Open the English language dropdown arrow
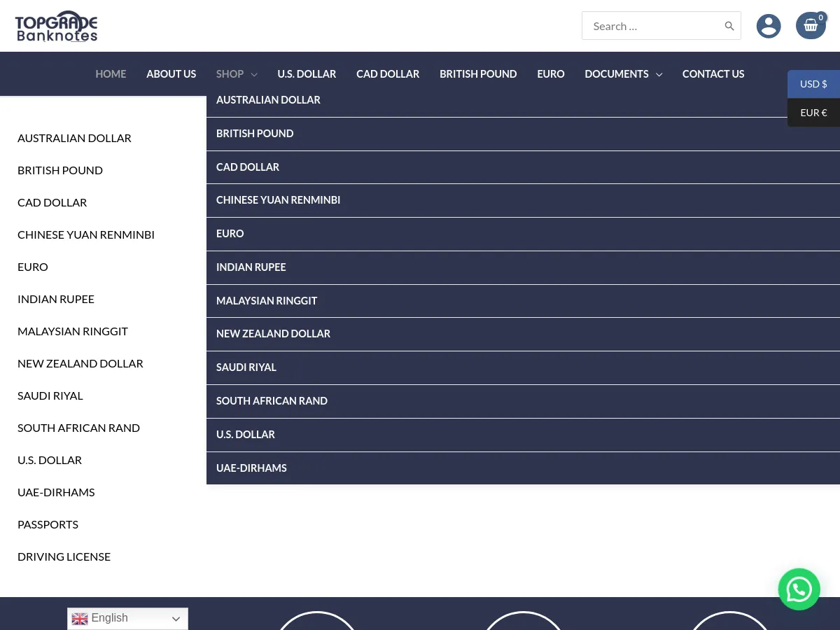The width and height of the screenshot is (840, 630). 176,619
